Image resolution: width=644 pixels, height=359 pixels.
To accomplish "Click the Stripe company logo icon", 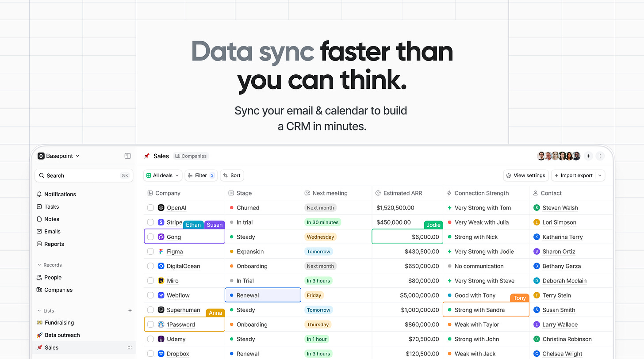I will (161, 222).
